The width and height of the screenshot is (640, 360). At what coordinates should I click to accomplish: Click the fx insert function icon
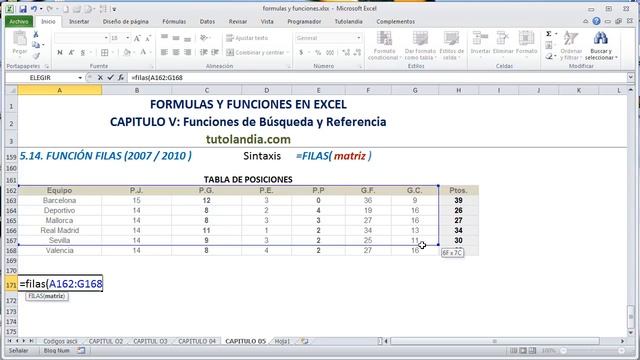pyautogui.click(x=121, y=78)
